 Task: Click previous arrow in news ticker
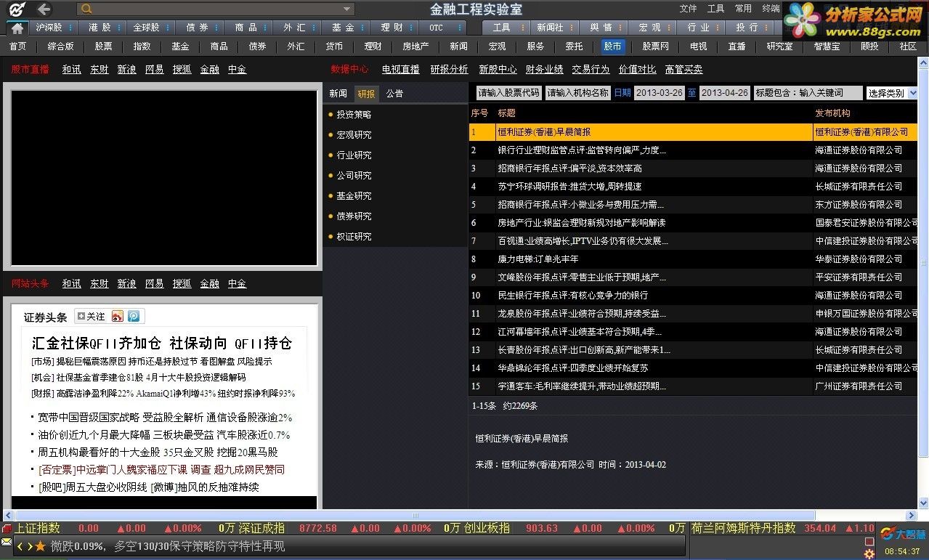[20, 546]
